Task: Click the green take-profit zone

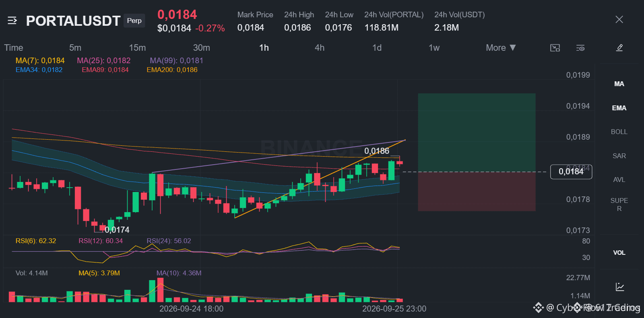Action: point(477,132)
